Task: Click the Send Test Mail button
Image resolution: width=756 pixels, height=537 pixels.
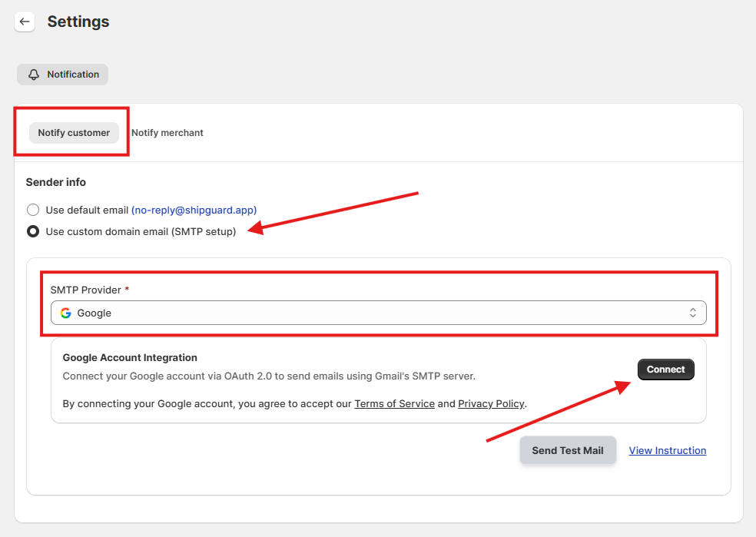Action: click(567, 451)
